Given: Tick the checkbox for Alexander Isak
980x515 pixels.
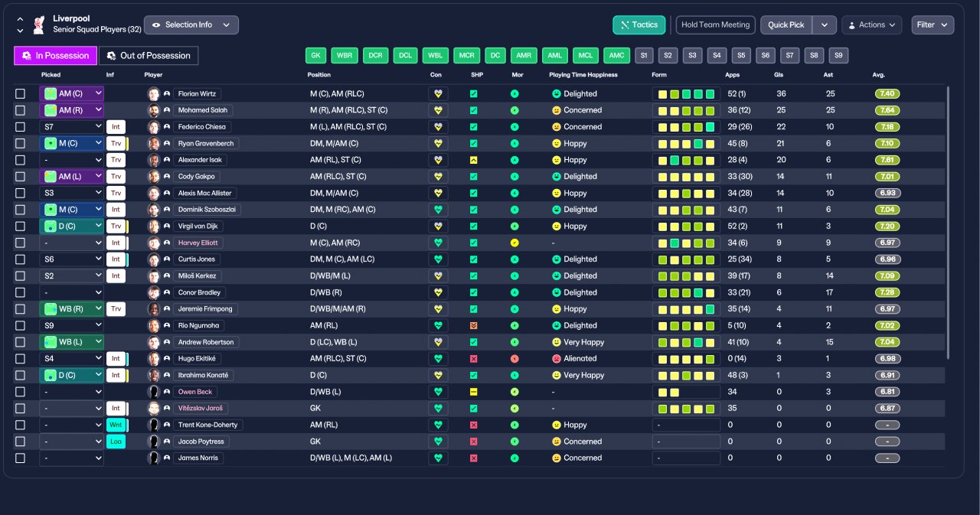Looking at the screenshot, I should tap(21, 160).
